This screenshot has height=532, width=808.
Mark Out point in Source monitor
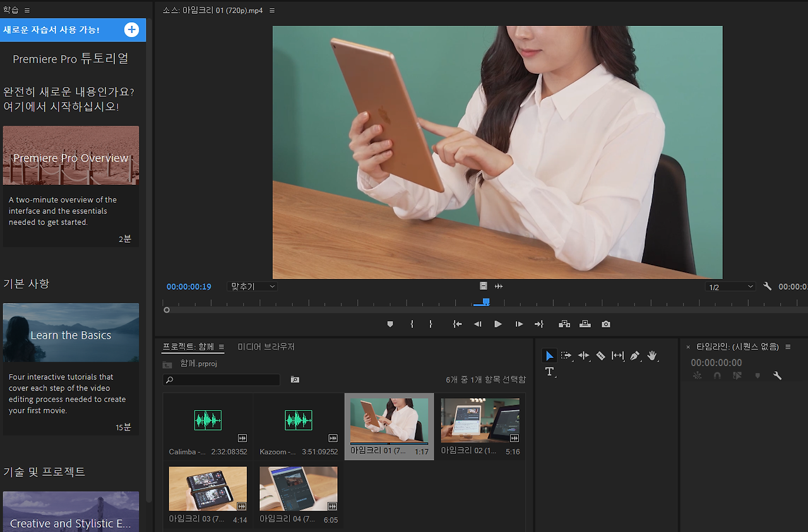click(431, 324)
